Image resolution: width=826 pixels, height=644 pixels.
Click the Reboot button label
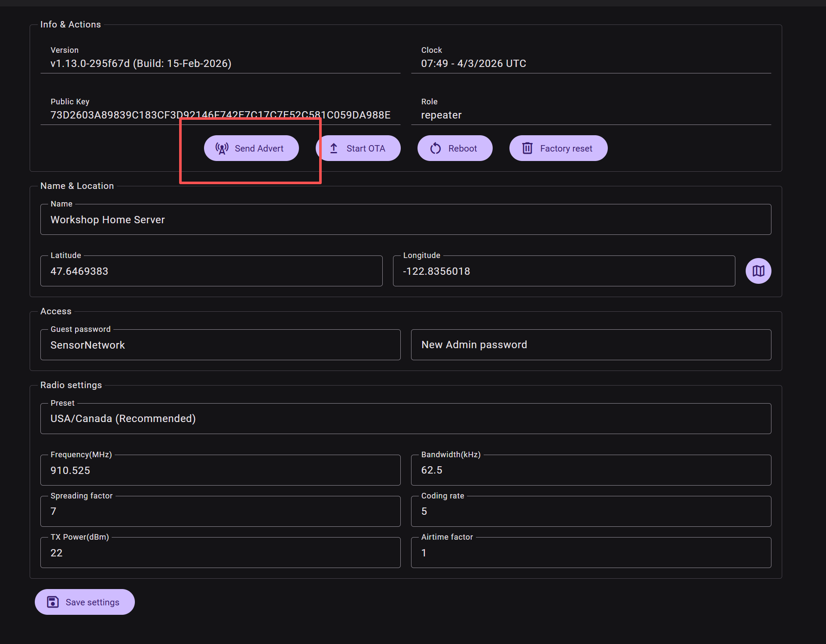click(x=462, y=149)
